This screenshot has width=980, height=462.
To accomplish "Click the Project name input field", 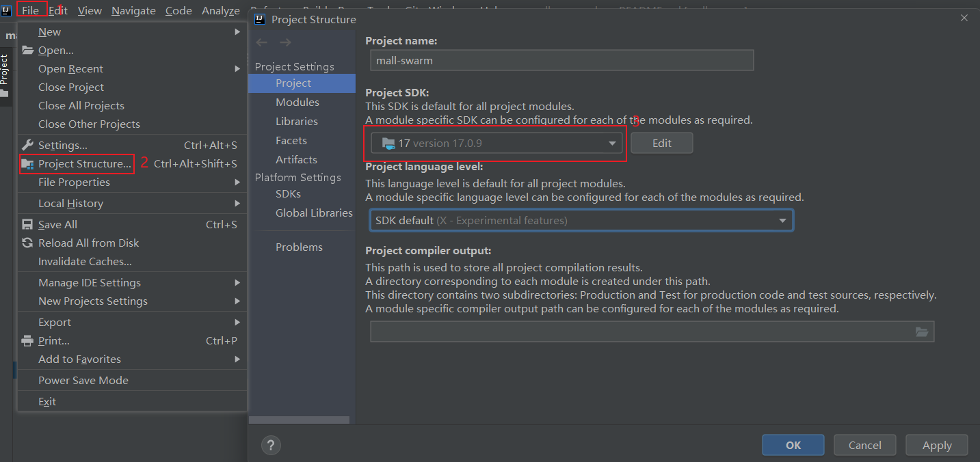I will (561, 60).
